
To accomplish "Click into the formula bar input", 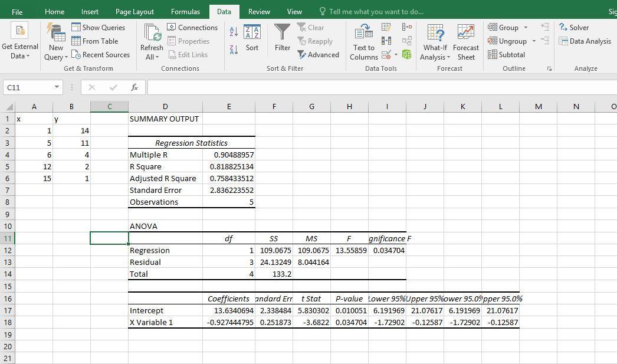I will [x=378, y=87].
